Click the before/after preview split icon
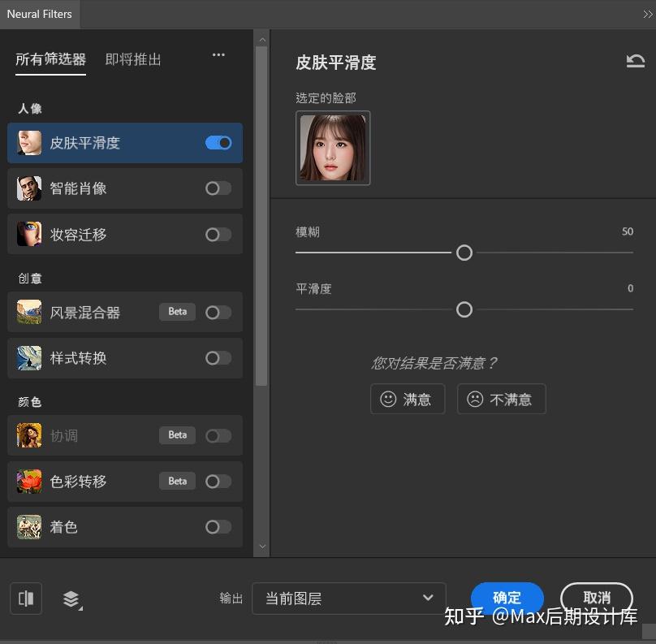The image size is (656, 644). click(25, 599)
